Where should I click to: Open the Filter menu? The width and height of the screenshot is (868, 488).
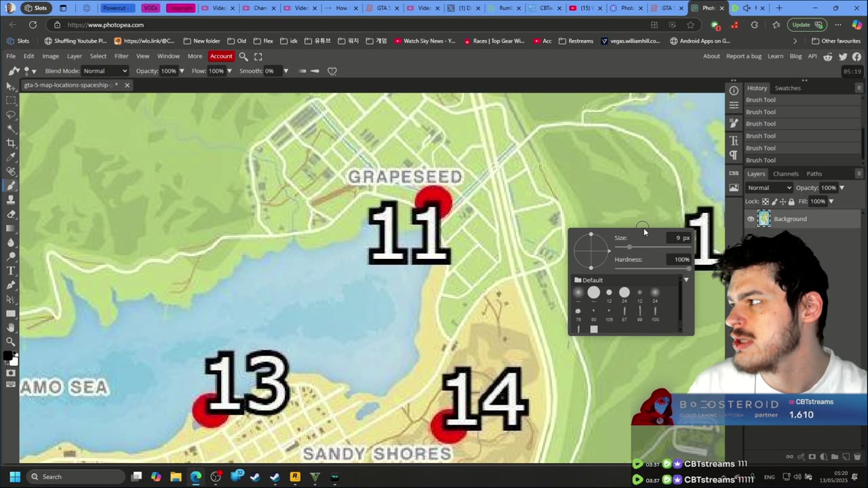click(x=121, y=56)
